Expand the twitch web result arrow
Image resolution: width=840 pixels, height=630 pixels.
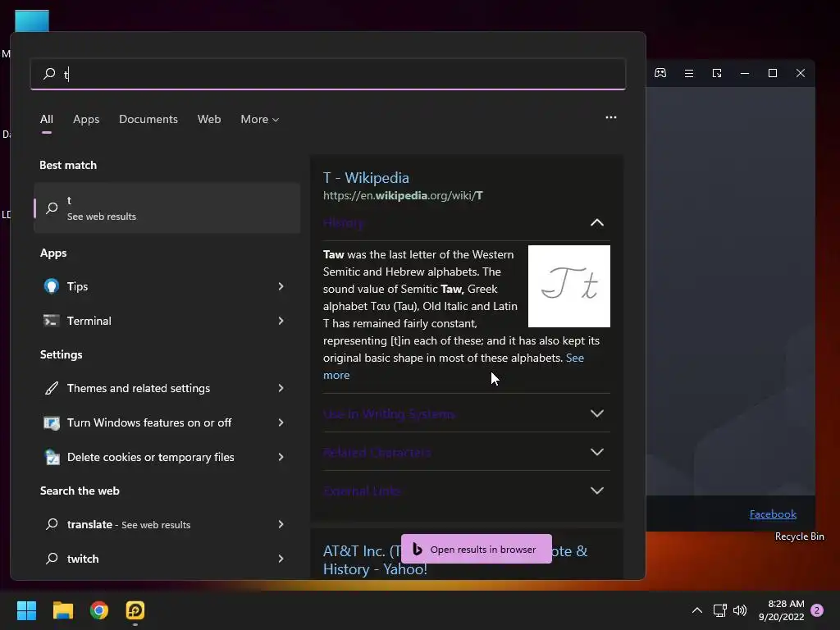click(x=281, y=558)
